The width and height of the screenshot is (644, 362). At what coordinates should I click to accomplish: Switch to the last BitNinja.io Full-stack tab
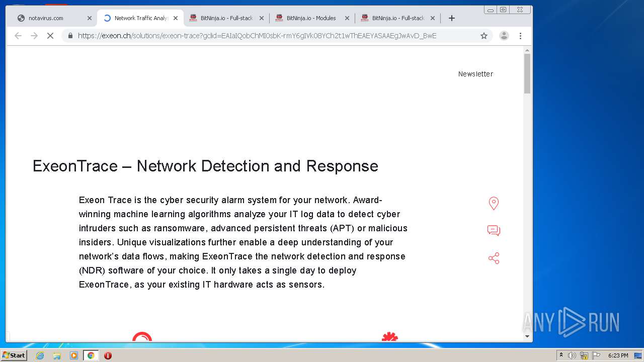[397, 18]
